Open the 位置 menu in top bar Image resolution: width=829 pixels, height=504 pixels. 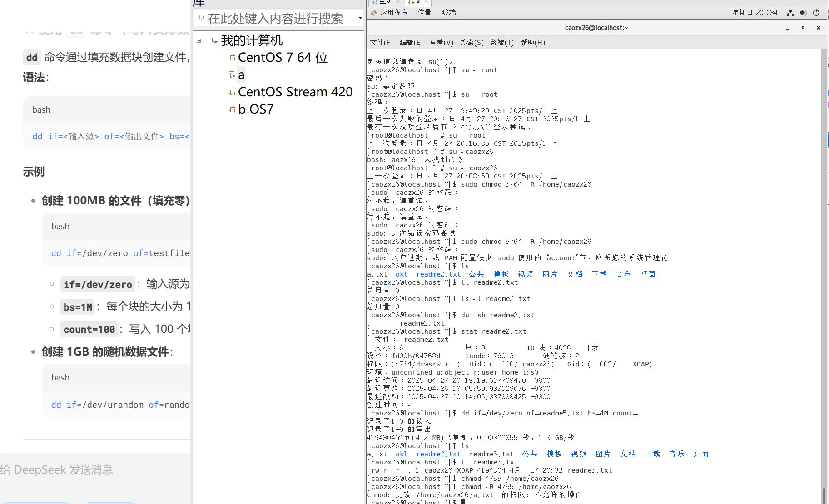click(x=424, y=12)
